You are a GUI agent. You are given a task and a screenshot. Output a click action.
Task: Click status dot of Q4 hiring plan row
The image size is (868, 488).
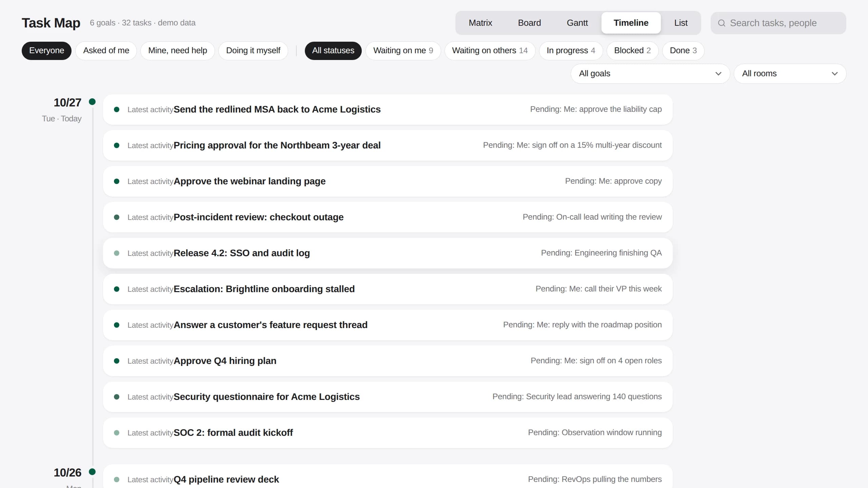coord(117,361)
